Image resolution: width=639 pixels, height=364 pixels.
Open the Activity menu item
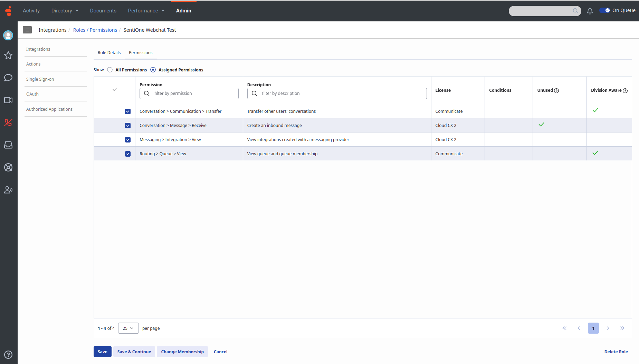31,11
